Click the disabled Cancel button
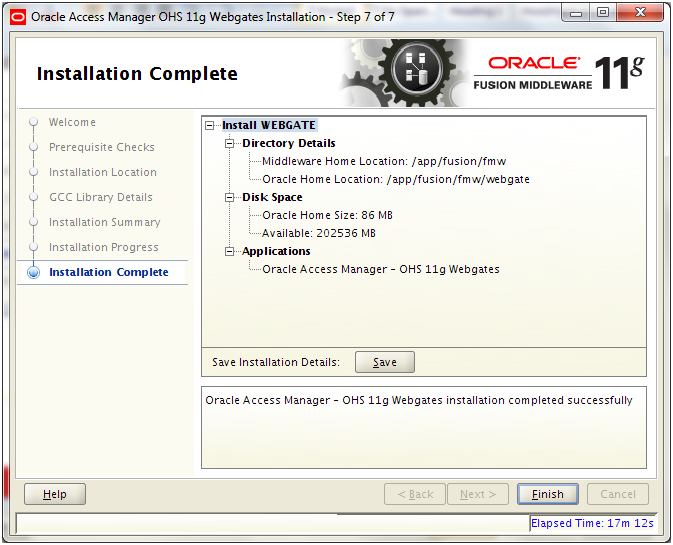 [x=618, y=494]
